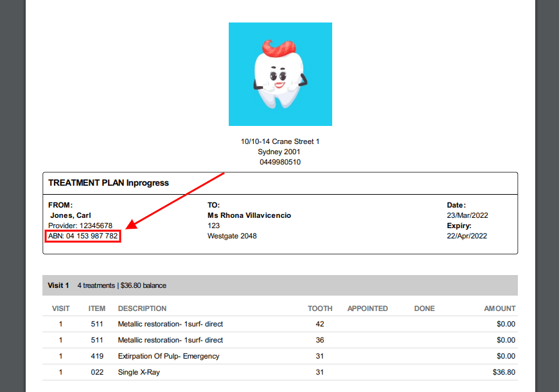Screen dimensions: 559x392
Task: Select Metallic restoration row for tooth 42
Action: 170,324
